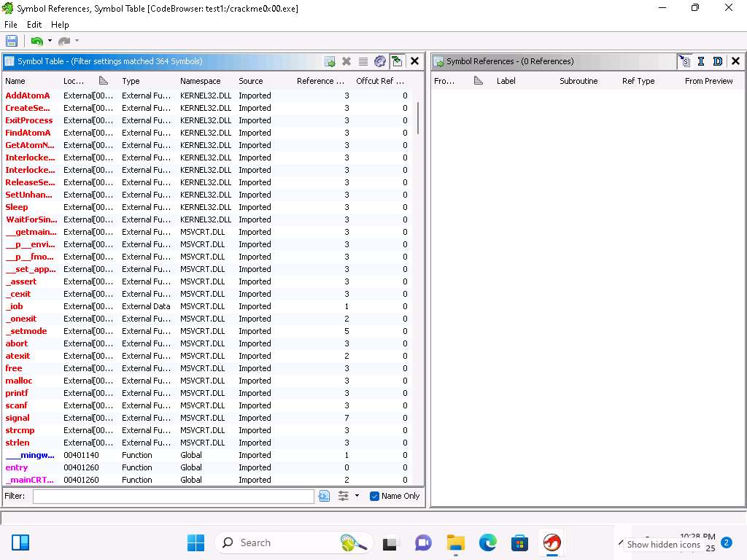The width and height of the screenshot is (747, 560).
Task: Click the Save icon in main toolbar
Action: pos(12,41)
